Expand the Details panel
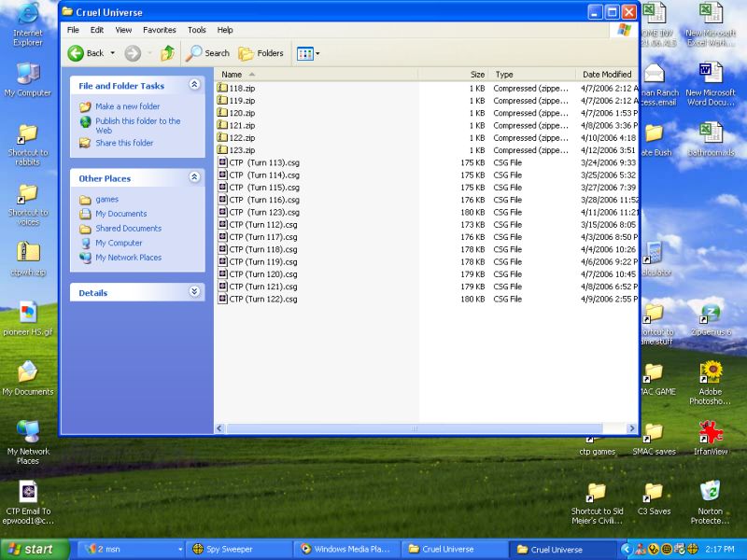Viewport: 747px width, 560px height. click(194, 292)
